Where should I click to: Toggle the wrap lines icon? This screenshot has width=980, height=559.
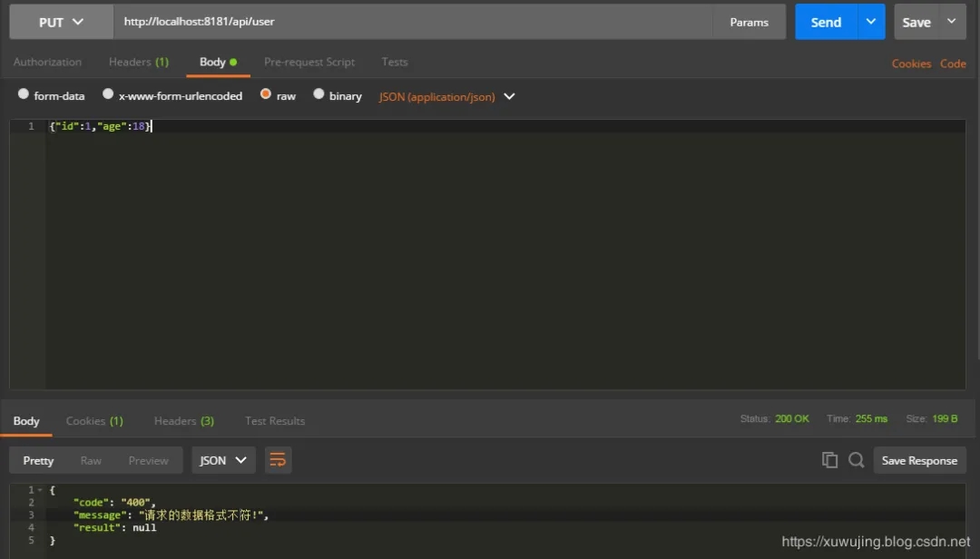[278, 460]
